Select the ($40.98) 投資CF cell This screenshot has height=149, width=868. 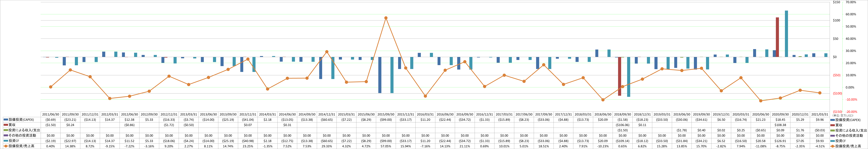click(248, 141)
